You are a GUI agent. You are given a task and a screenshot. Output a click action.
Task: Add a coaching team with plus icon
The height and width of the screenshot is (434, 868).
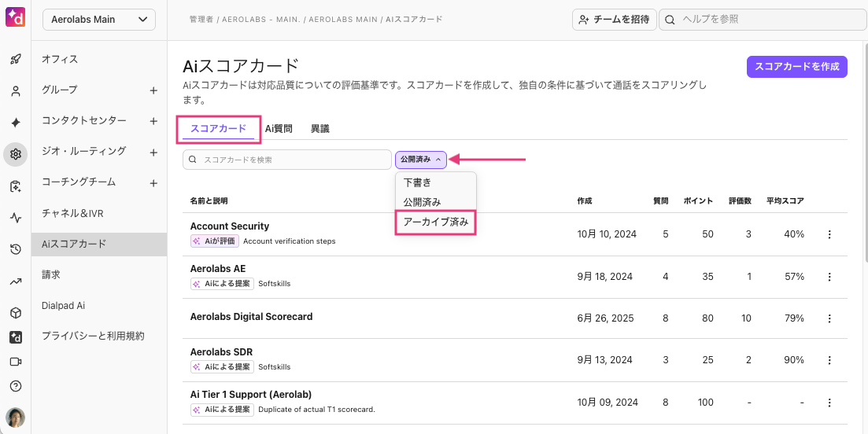(154, 183)
